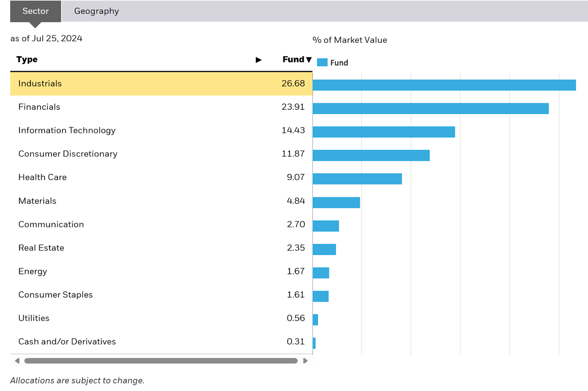
Task: Click the Health Care chart bar
Action: coord(357,179)
